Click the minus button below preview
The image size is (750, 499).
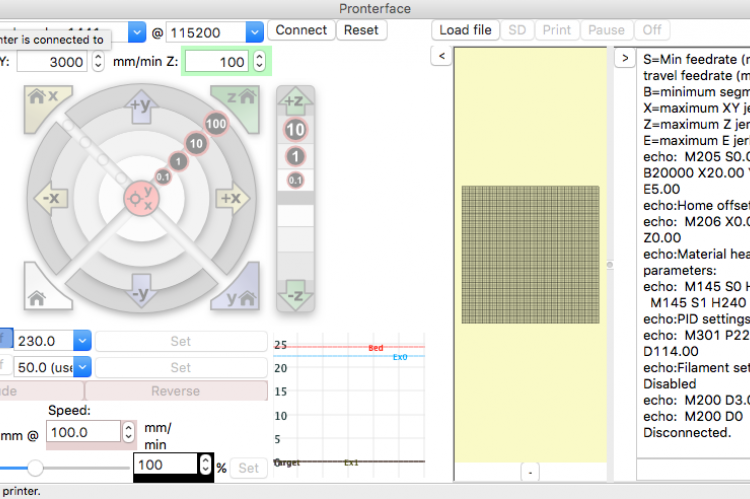[530, 472]
